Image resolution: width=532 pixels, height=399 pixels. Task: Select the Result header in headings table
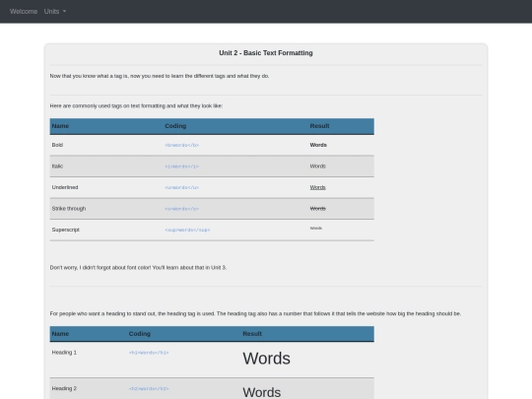click(252, 334)
